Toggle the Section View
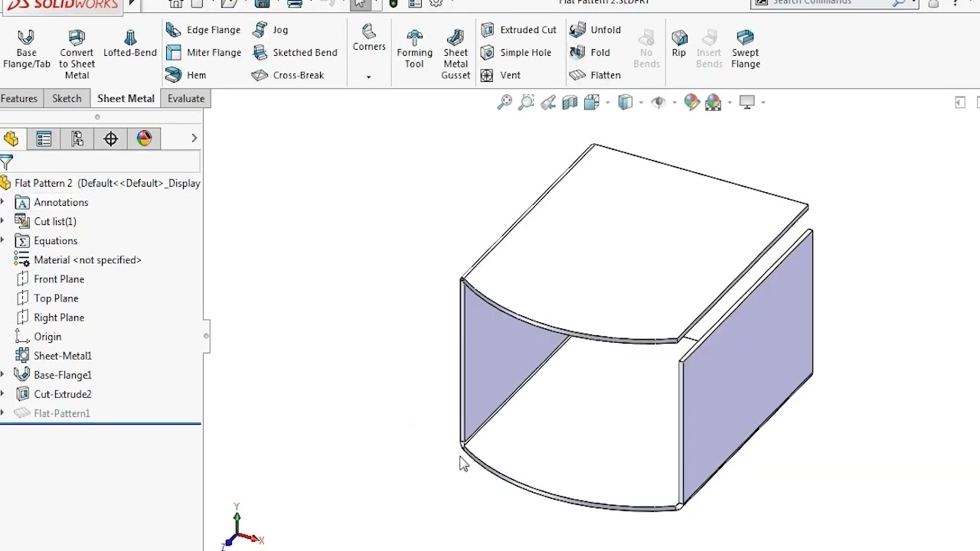980x551 pixels. tap(570, 102)
